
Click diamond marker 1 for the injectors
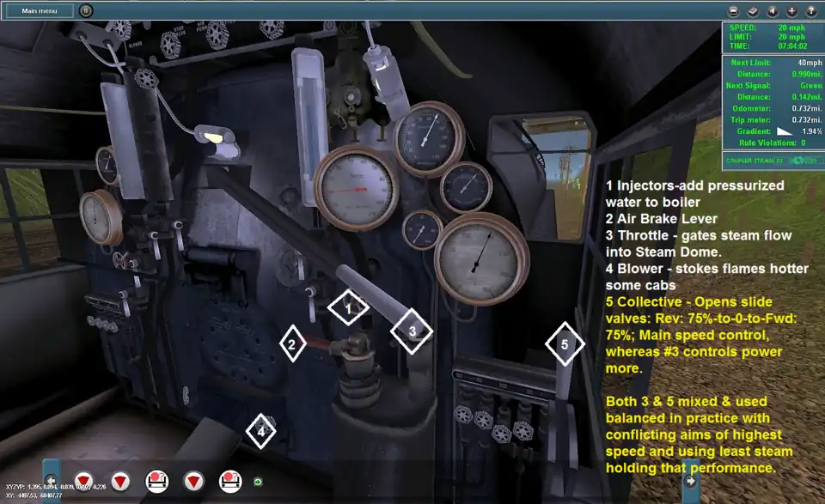pos(349,307)
